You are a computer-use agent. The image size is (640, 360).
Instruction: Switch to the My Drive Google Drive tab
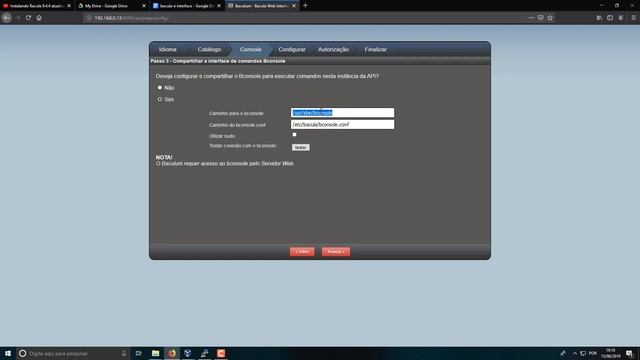coord(112,6)
